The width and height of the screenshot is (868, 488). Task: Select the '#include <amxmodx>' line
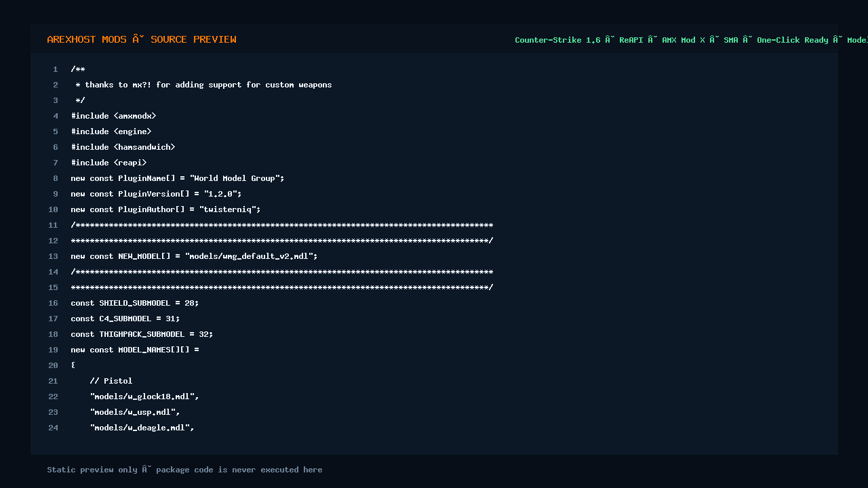click(113, 116)
